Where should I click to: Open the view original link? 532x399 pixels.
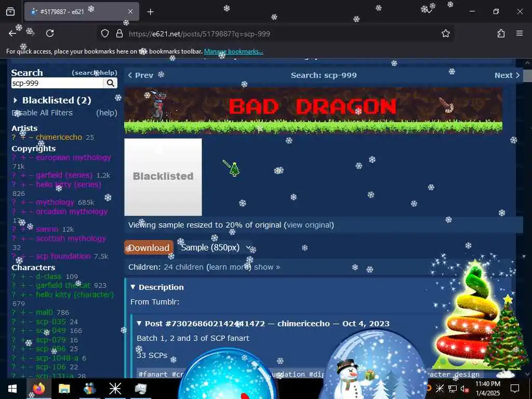[x=310, y=225]
